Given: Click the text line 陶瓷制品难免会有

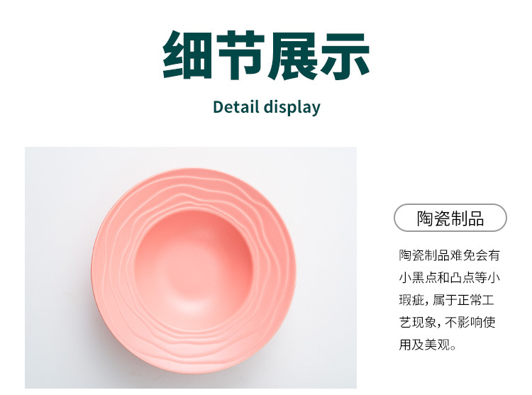Looking at the screenshot, I should click(449, 255).
